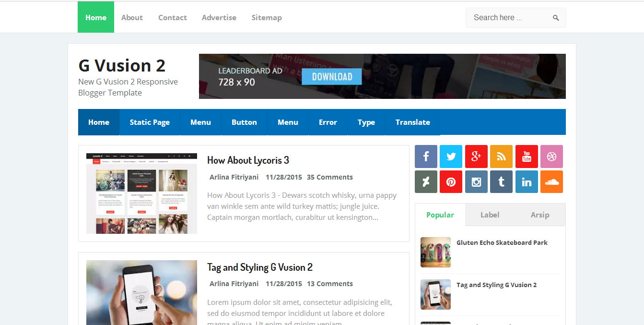Open the RSS feed icon

pos(501,156)
